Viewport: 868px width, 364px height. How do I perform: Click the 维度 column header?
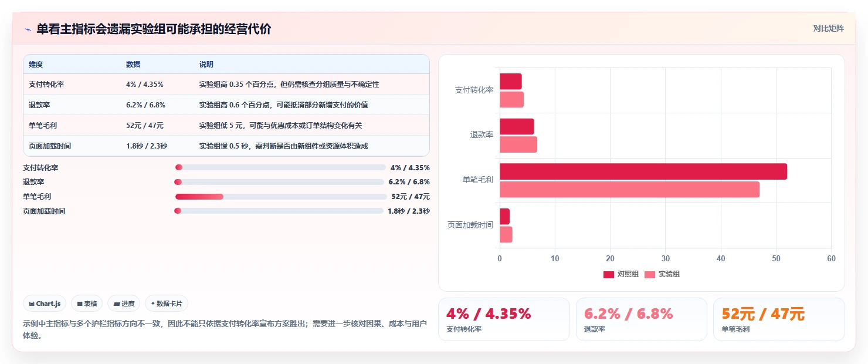pos(36,64)
